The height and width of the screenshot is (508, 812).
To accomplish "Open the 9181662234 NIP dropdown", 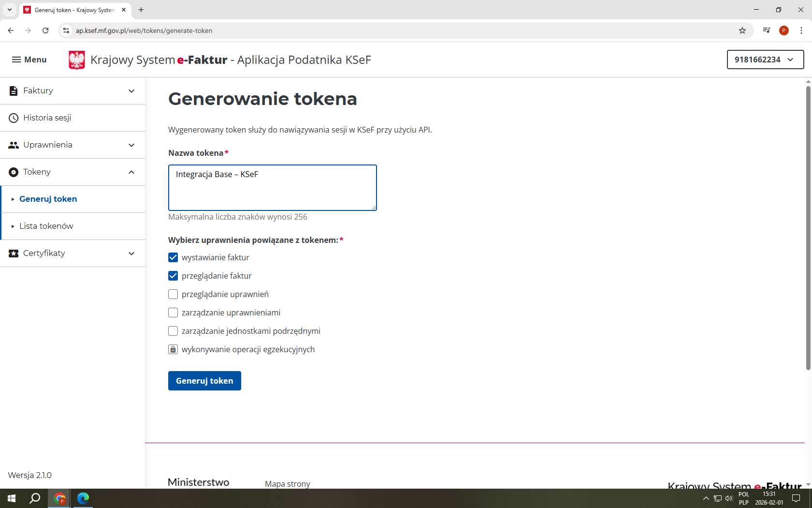I will pos(765,60).
